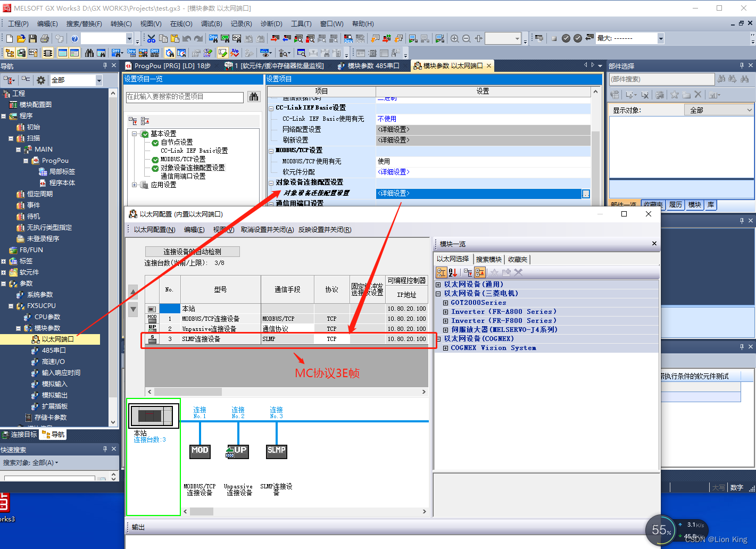Image resolution: width=756 pixels, height=549 pixels.
Task: Click the ellipsis button beside the selected 详细设置
Action: (x=586, y=194)
